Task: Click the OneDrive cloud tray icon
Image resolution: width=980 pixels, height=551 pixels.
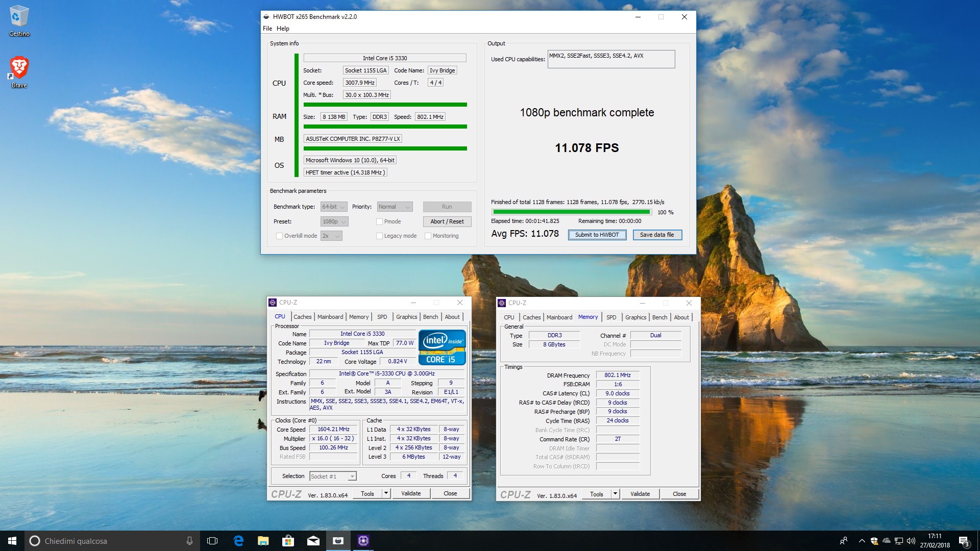Action: pyautogui.click(x=887, y=541)
